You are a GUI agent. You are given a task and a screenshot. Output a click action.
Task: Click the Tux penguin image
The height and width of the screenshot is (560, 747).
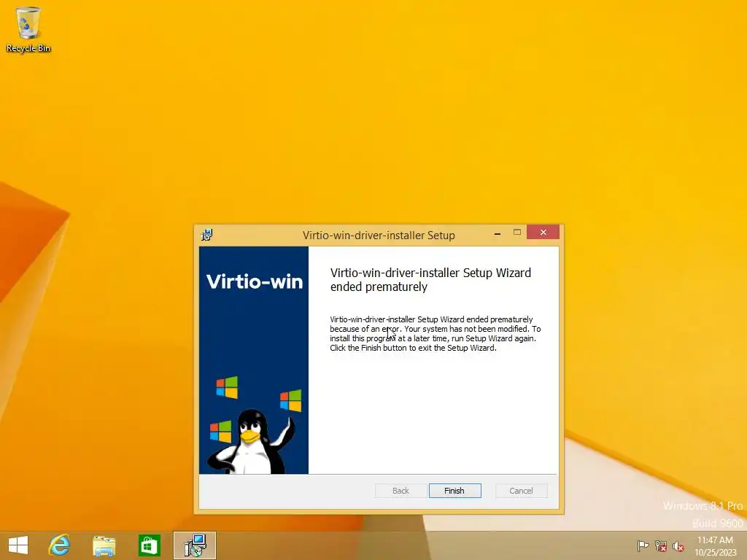click(x=251, y=441)
